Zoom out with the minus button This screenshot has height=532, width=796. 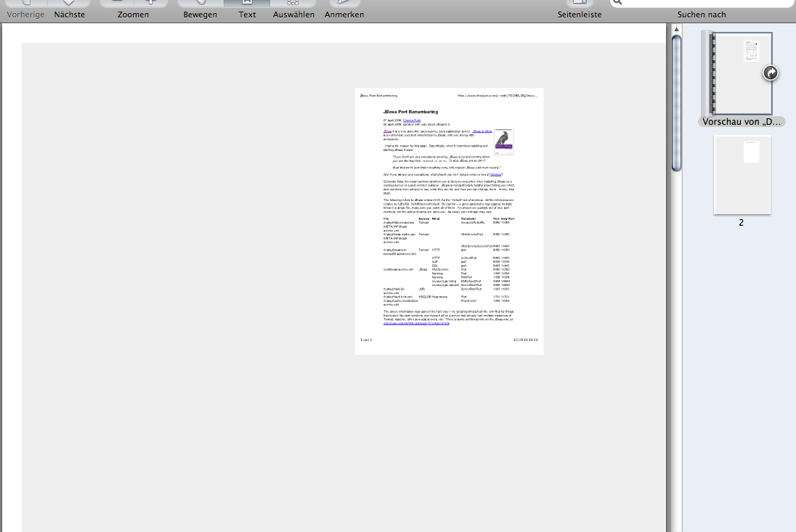tap(116, 3)
